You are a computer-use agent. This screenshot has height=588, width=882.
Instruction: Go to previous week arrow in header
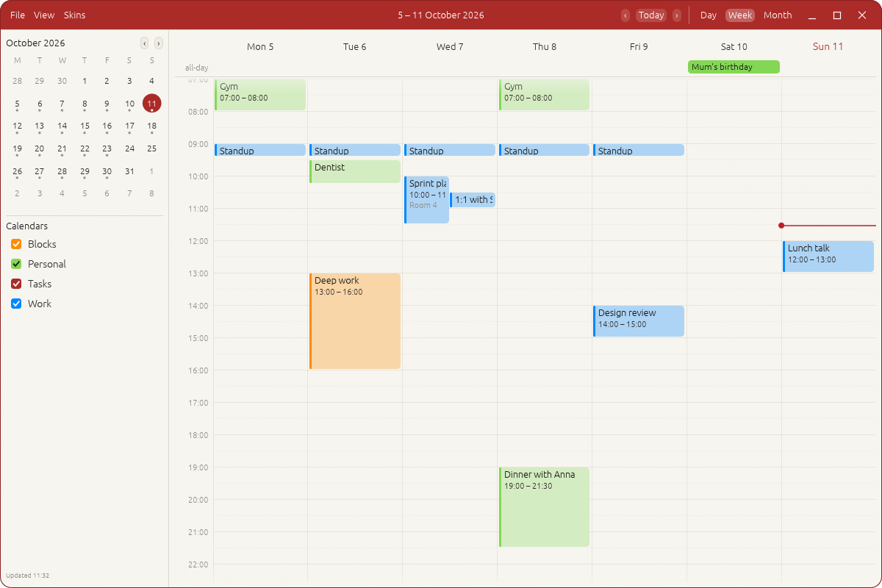(625, 15)
